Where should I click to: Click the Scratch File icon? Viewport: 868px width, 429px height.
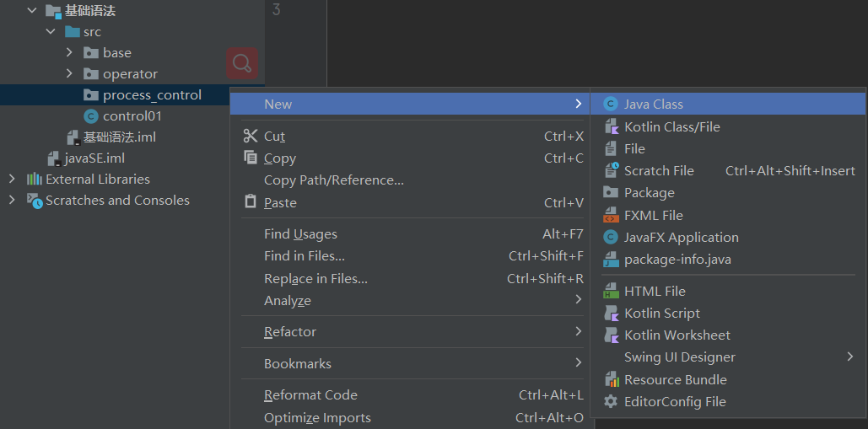pos(611,170)
